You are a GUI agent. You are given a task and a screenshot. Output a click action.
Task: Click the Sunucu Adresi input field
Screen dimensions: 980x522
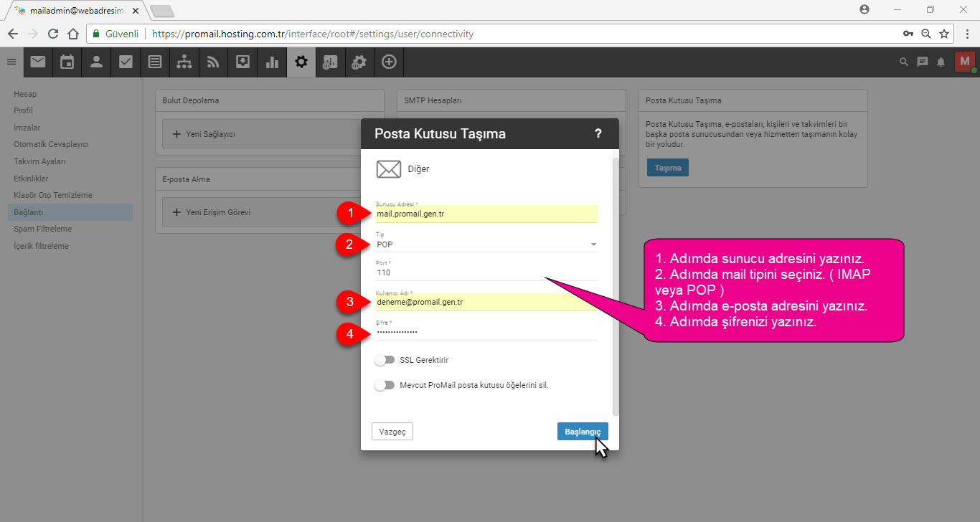486,214
